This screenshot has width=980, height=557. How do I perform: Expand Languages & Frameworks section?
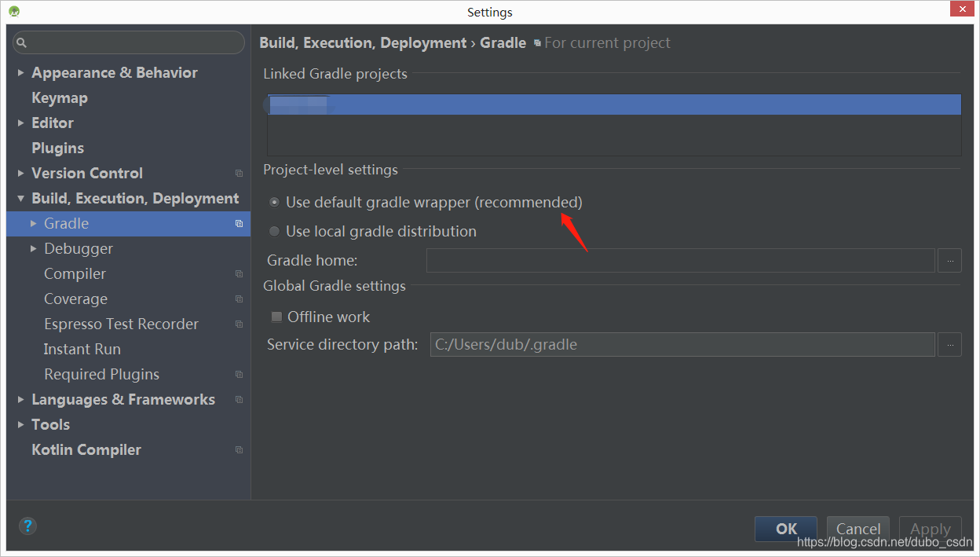point(20,400)
